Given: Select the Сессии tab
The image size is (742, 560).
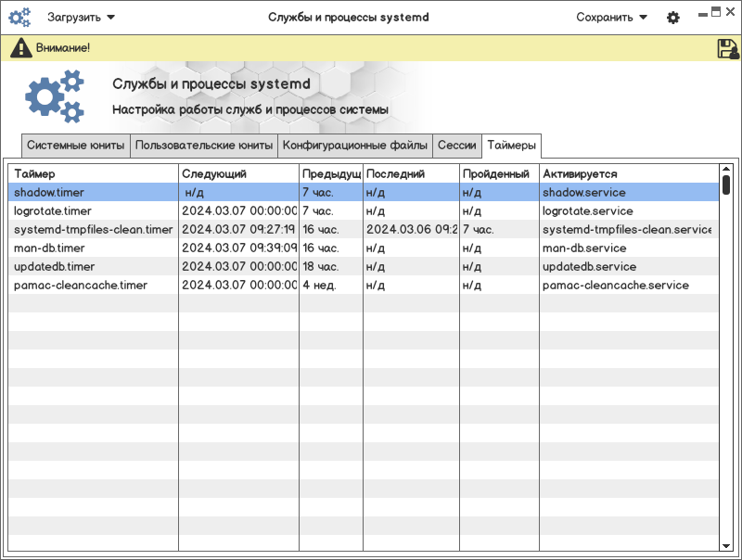Looking at the screenshot, I should click(456, 146).
